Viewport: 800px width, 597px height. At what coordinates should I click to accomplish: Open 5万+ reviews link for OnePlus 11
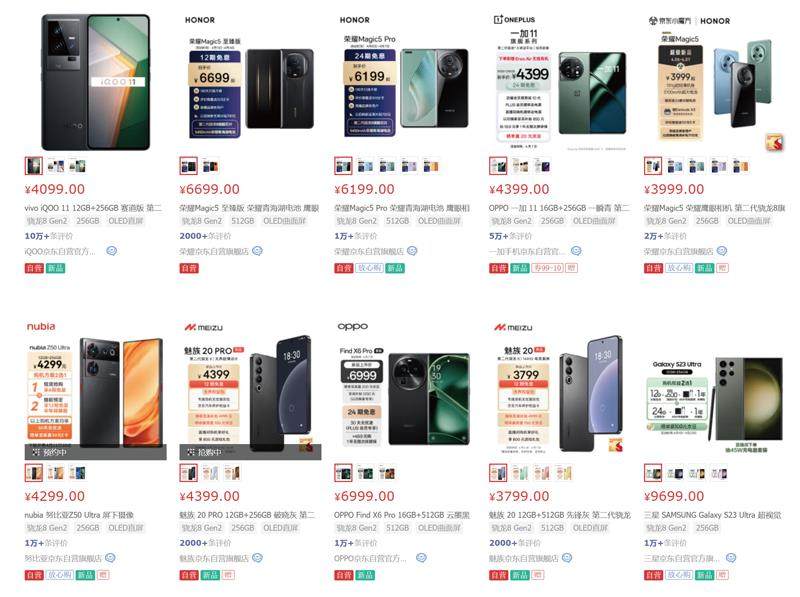(510, 236)
